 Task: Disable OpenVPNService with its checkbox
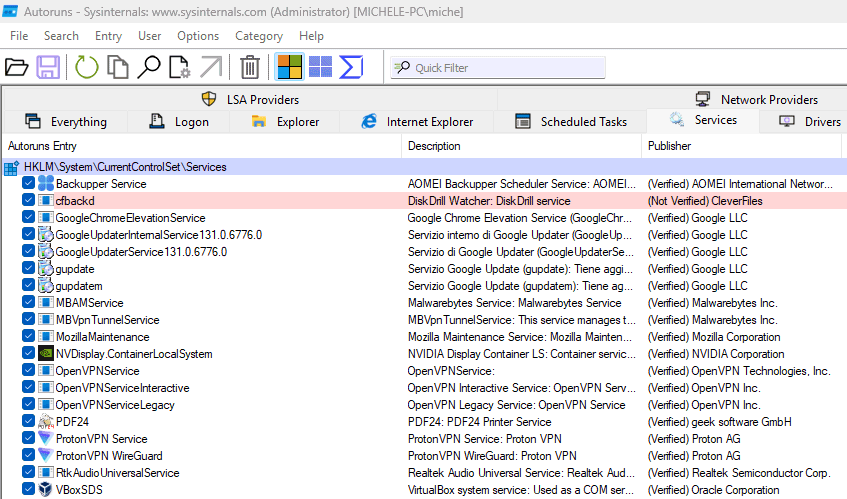point(29,370)
